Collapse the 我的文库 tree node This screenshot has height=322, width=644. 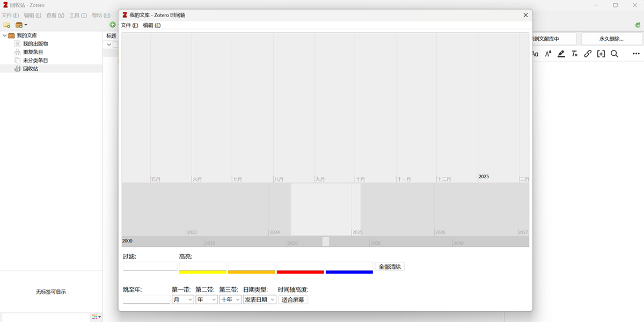coord(5,35)
